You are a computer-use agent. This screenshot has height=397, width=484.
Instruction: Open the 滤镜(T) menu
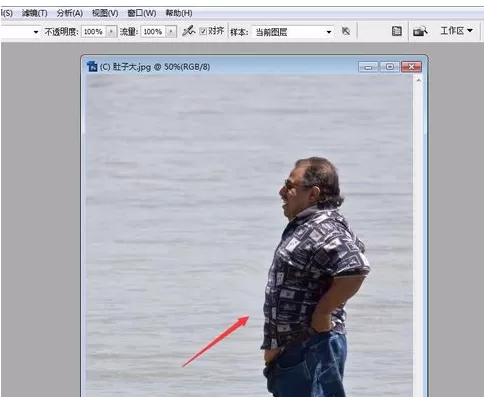coord(34,13)
